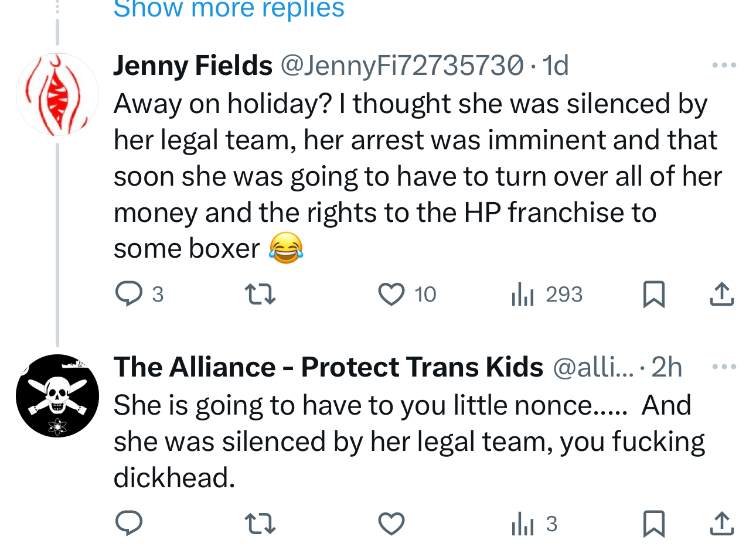The width and height of the screenshot is (756, 554).
Task: Share The Alliance's tweet
Action: point(721,524)
